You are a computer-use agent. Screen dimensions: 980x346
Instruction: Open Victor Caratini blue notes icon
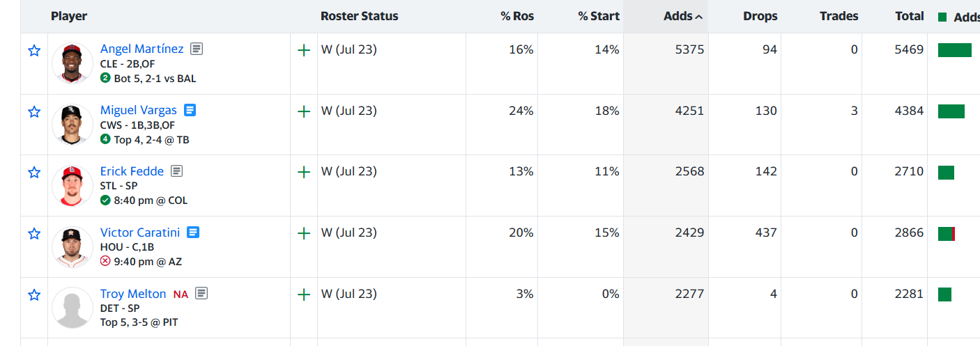(x=193, y=233)
